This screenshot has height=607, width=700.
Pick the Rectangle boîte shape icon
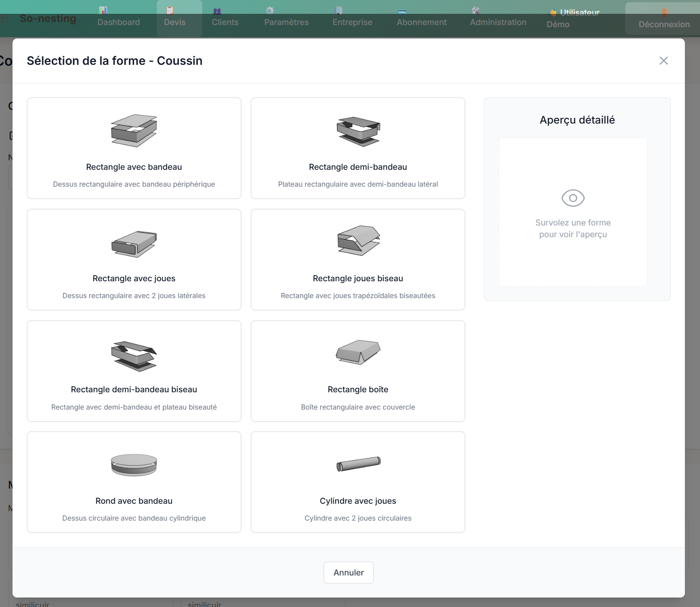point(358,352)
